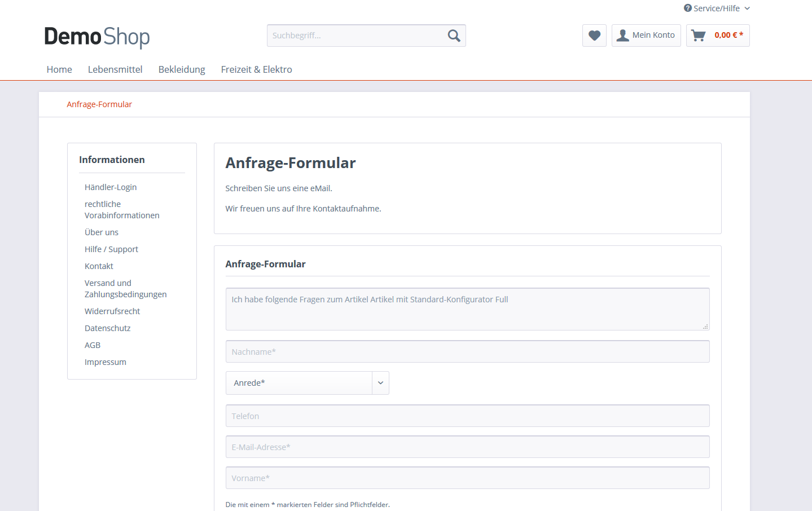Click the Anfrage-Formular breadcrumb link
The image size is (812, 511).
(x=99, y=104)
